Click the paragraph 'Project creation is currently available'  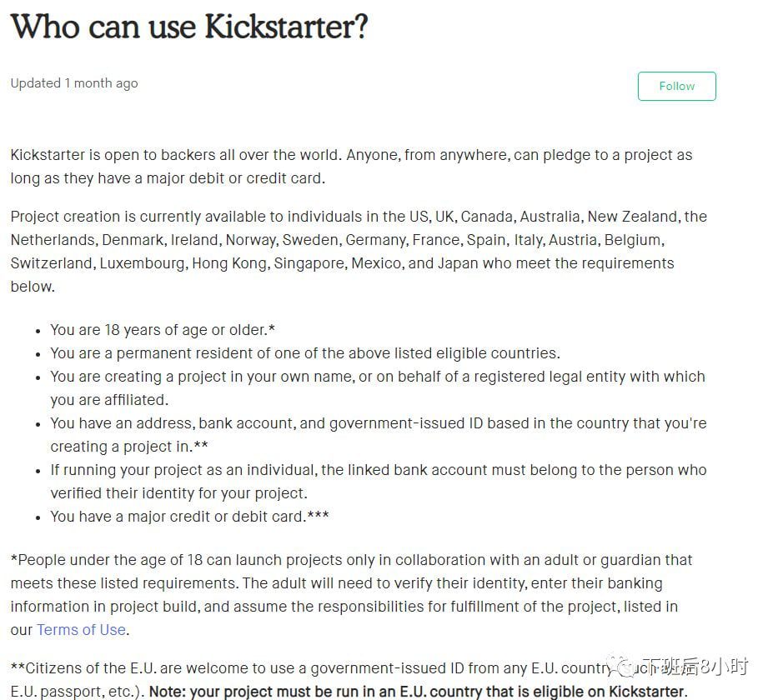tap(359, 251)
